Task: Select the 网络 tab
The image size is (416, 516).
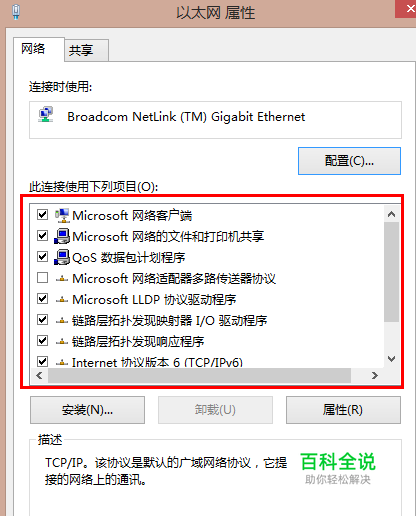Action: click(33, 49)
